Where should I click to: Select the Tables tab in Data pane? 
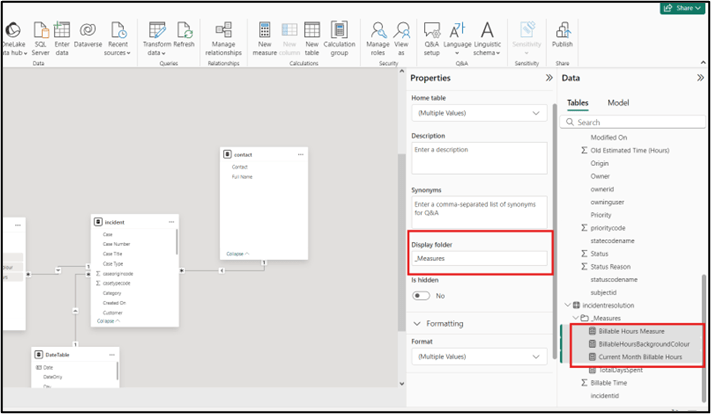(578, 102)
